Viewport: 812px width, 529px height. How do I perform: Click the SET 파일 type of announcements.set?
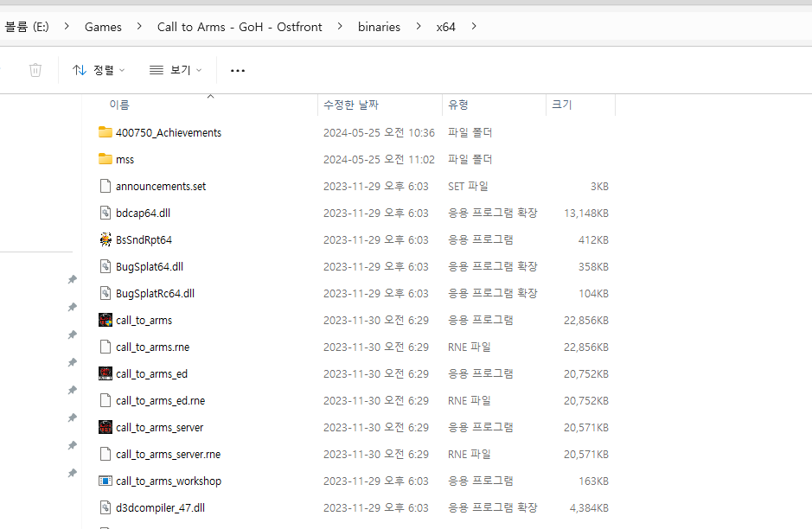(468, 187)
